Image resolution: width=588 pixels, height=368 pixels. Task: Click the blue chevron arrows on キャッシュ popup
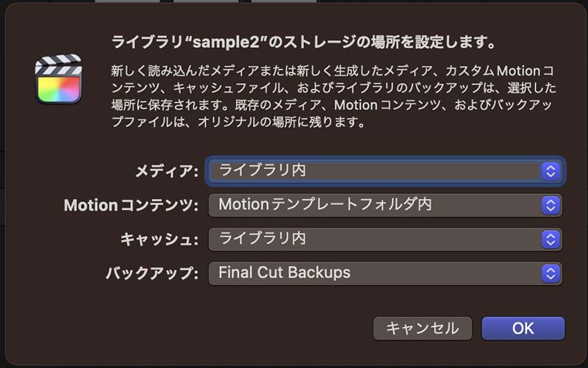pyautogui.click(x=551, y=239)
